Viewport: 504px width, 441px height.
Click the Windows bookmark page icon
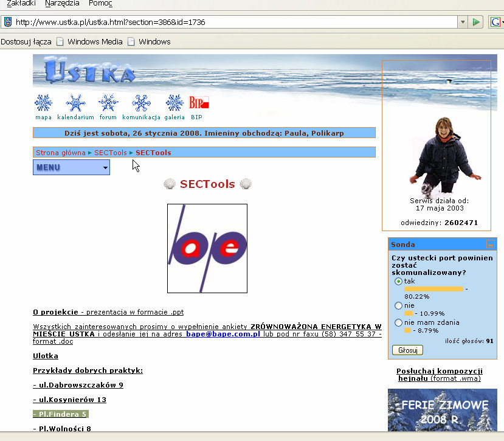pyautogui.click(x=131, y=42)
